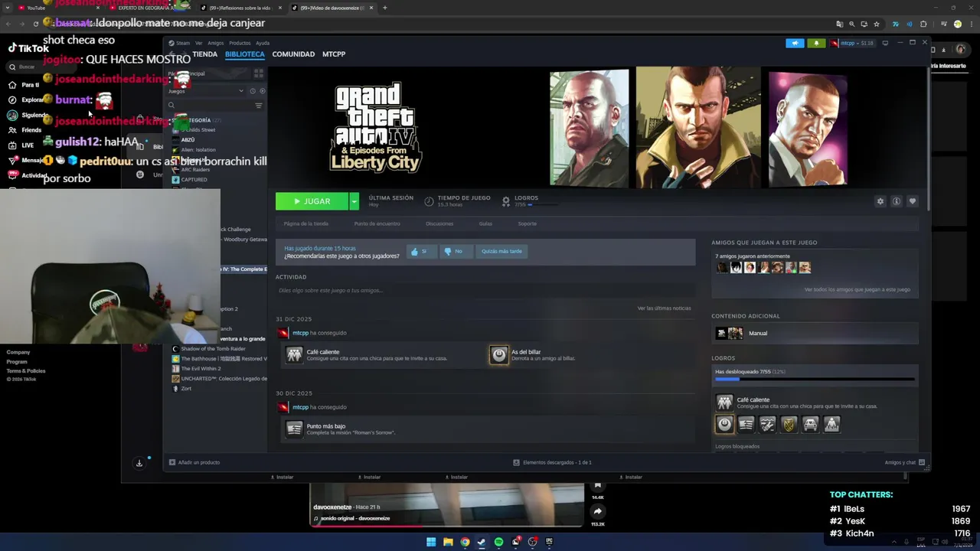Open Punto de encuentro link
This screenshot has width=980, height=551.
click(x=377, y=223)
